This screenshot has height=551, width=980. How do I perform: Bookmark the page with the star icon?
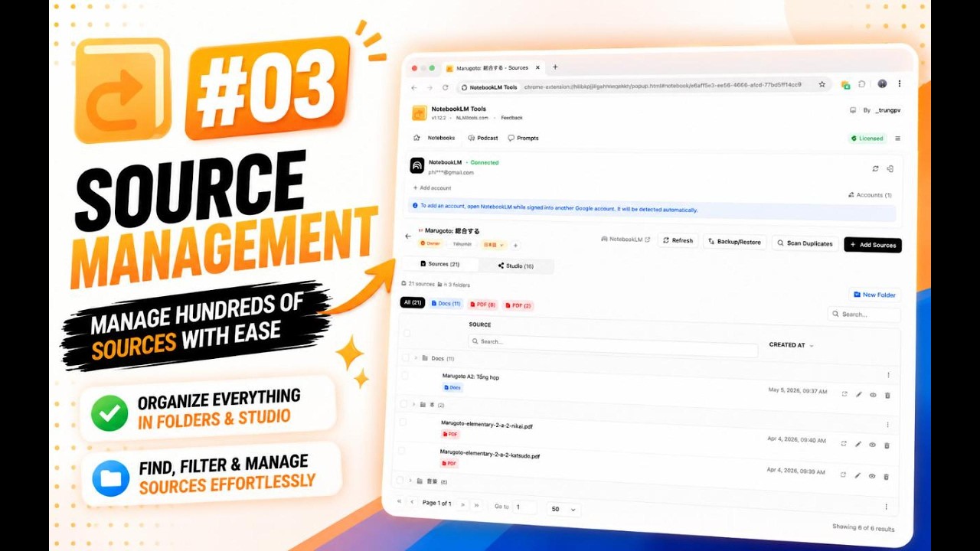click(x=822, y=84)
